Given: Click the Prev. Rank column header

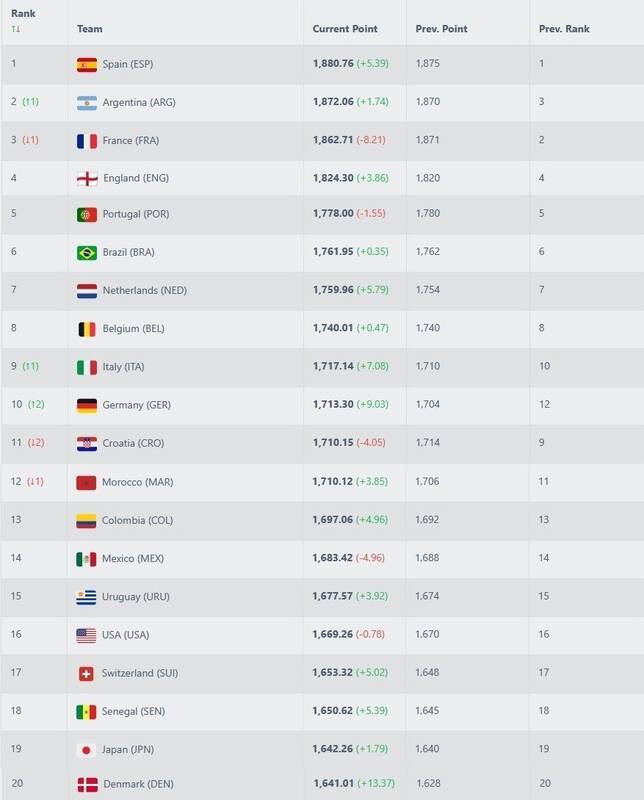Looking at the screenshot, I should (564, 29).
